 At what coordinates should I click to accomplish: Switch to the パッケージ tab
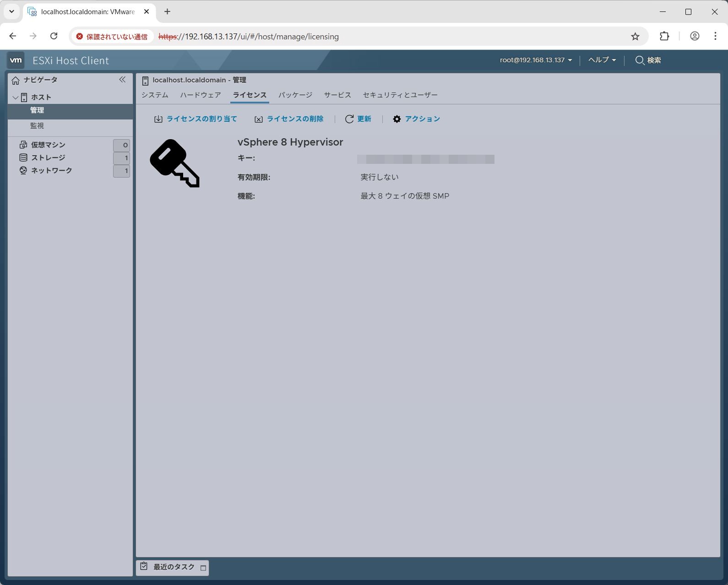tap(295, 95)
